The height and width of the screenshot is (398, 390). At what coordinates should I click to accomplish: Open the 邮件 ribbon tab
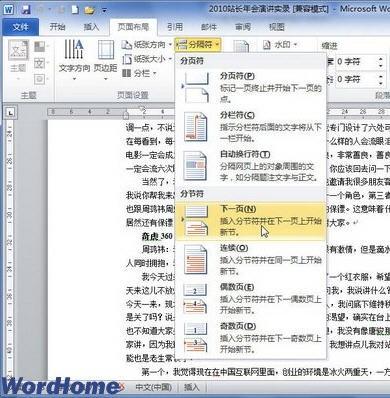point(209,27)
